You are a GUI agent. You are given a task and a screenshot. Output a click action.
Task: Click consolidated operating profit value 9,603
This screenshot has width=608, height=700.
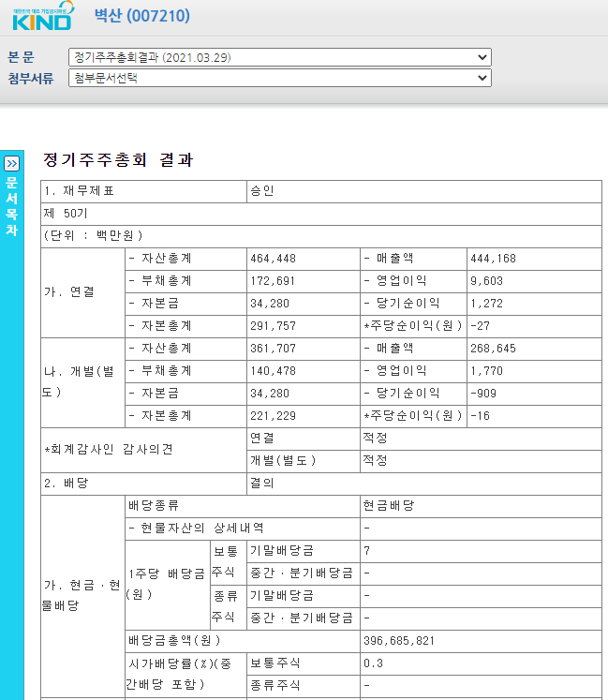[486, 281]
